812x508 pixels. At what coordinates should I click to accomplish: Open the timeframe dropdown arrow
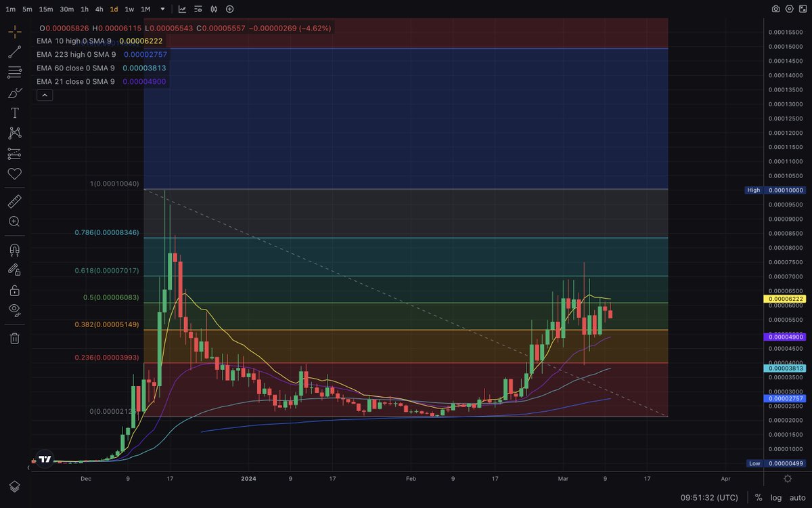[162, 9]
